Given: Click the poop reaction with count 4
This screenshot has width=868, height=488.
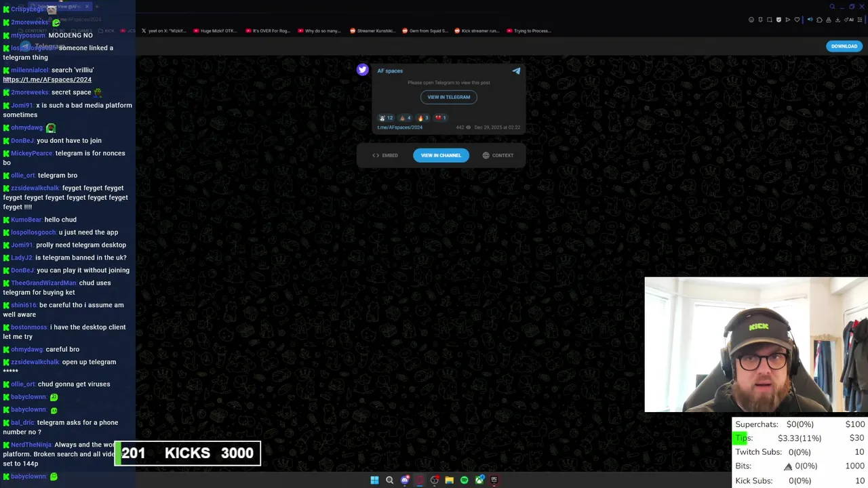Looking at the screenshot, I should click(406, 118).
